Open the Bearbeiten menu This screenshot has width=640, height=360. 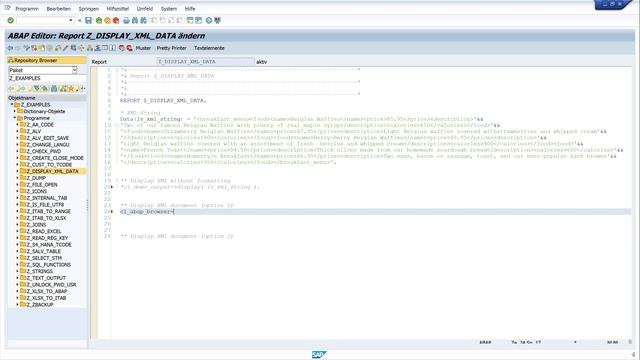58,9
